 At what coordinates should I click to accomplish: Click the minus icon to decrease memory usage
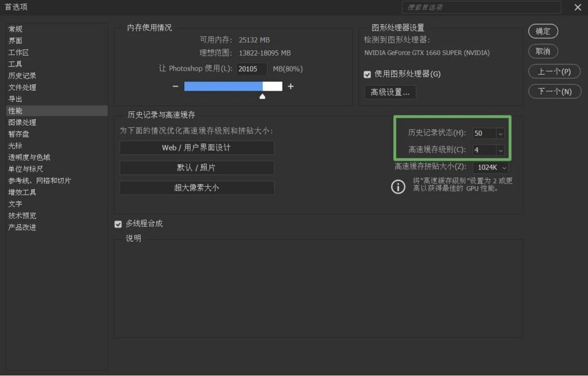click(x=175, y=86)
